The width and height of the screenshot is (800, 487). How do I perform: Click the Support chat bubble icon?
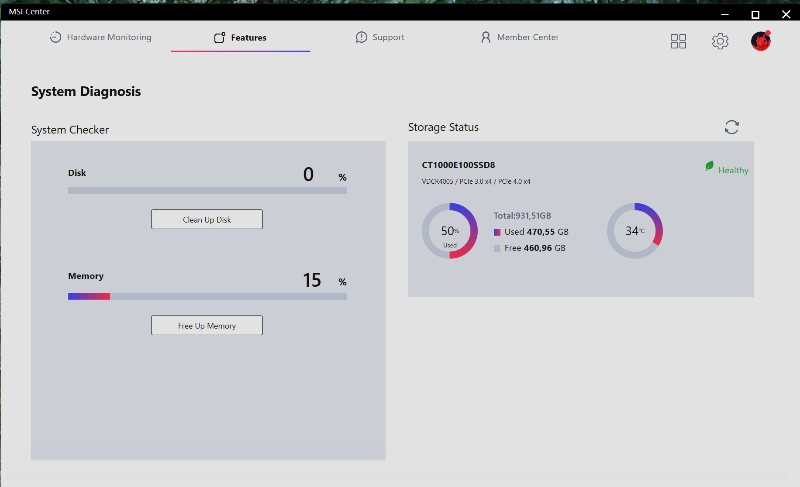pos(361,38)
